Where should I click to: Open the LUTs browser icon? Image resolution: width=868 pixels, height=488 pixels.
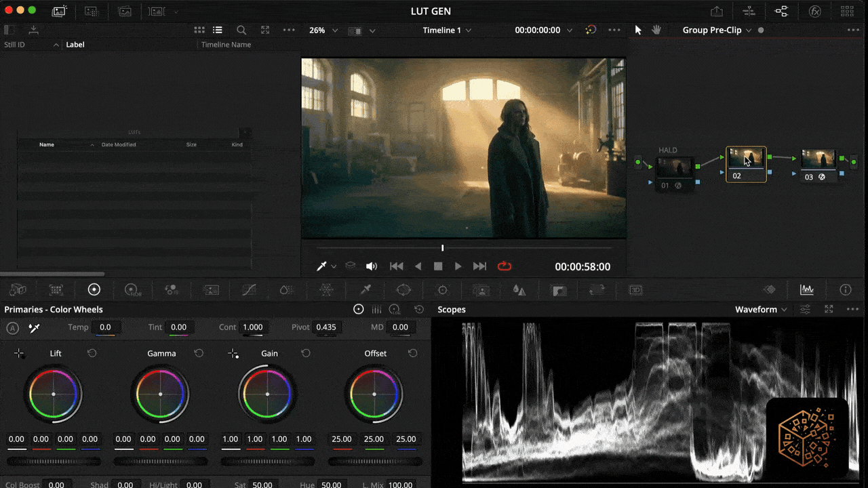point(92,11)
